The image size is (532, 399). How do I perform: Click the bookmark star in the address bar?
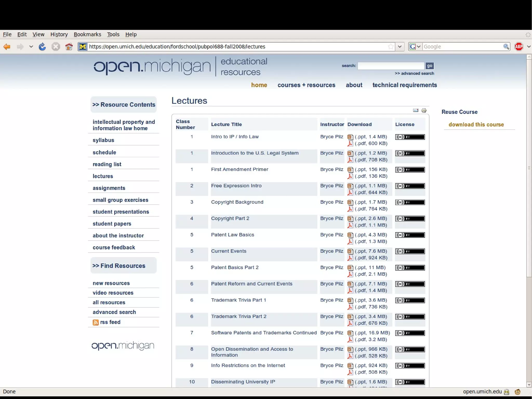pyautogui.click(x=390, y=47)
